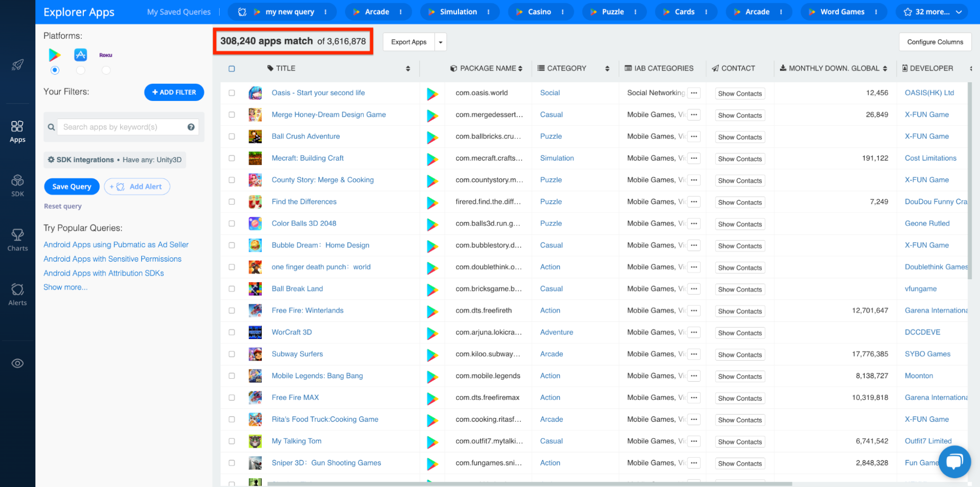The image size is (980, 487).
Task: Check the Subway Surfers row checkbox
Action: click(x=232, y=354)
